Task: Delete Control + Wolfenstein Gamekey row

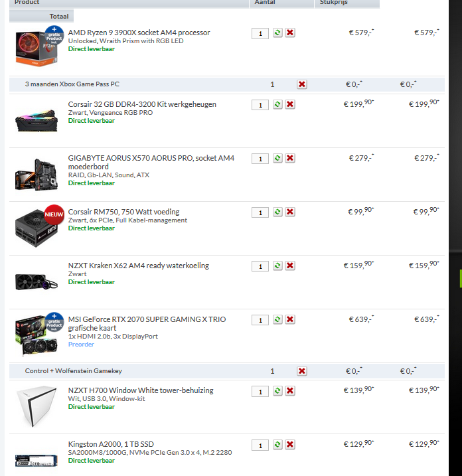Action: [x=302, y=371]
